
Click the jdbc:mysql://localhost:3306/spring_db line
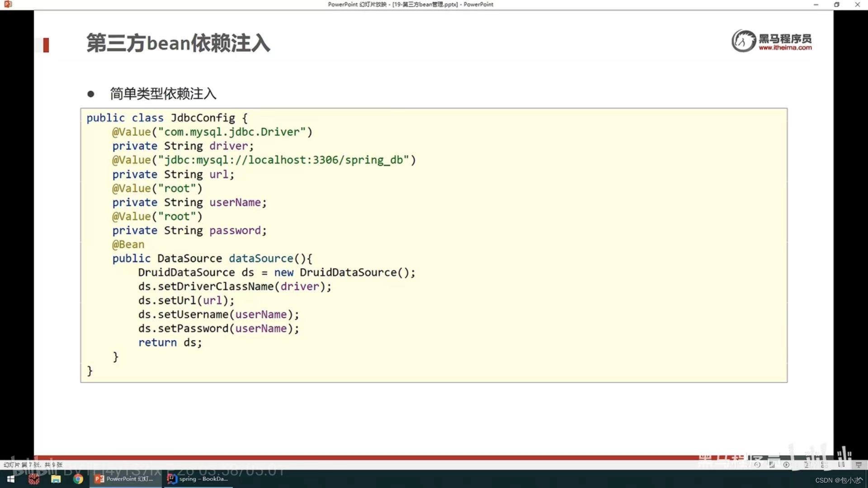tap(264, 160)
